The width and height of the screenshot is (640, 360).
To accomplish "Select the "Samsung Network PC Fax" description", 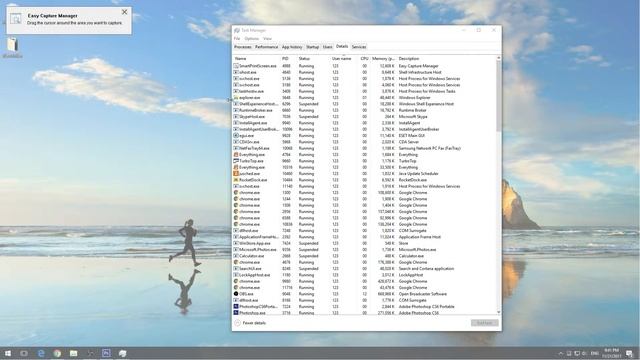I will 429,148.
